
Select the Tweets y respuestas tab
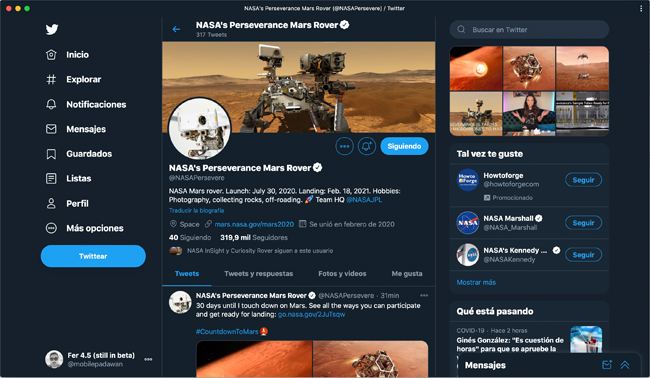[x=259, y=274]
